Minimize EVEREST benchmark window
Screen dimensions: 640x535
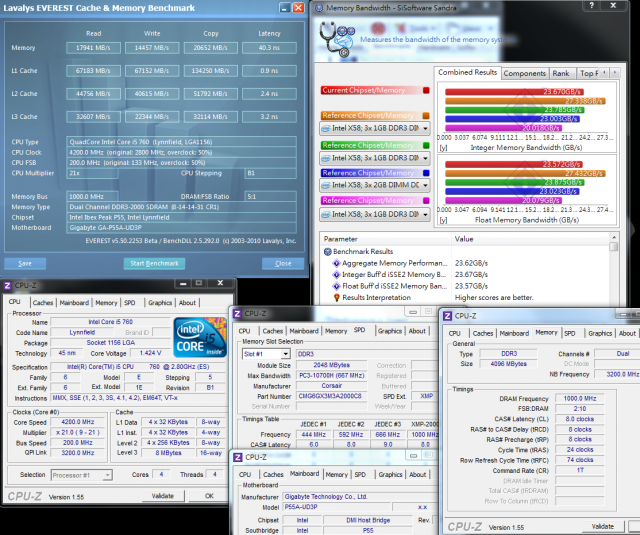tap(285, 7)
